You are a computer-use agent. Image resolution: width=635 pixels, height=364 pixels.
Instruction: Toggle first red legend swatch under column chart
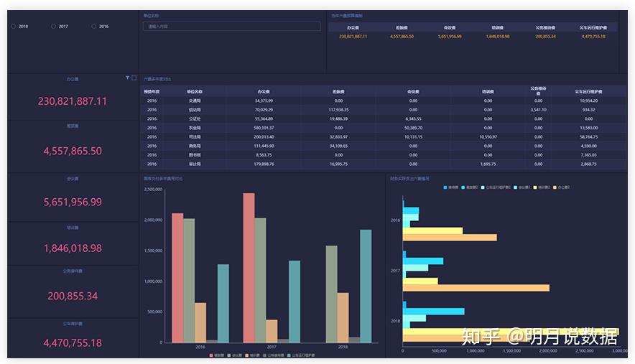click(211, 355)
